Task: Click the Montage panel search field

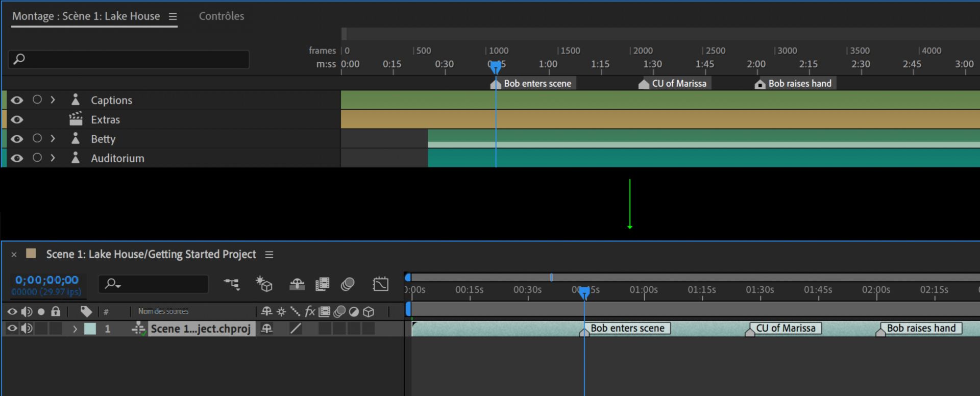Action: tap(129, 59)
